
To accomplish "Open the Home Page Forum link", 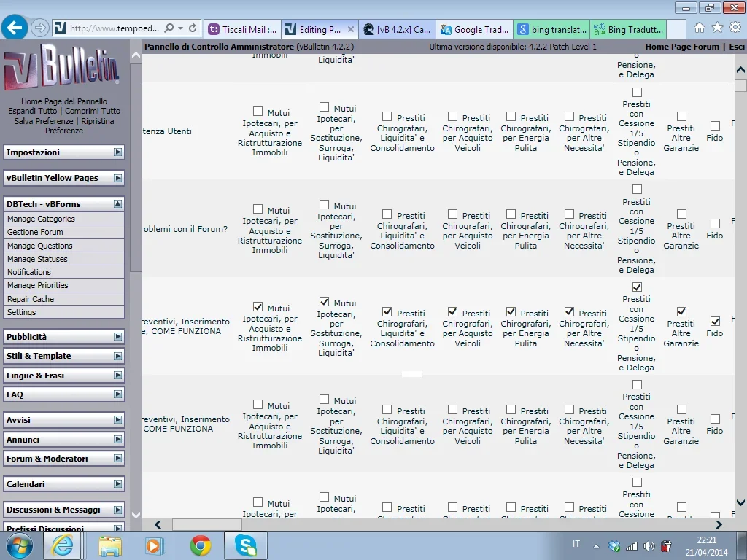I will point(682,47).
